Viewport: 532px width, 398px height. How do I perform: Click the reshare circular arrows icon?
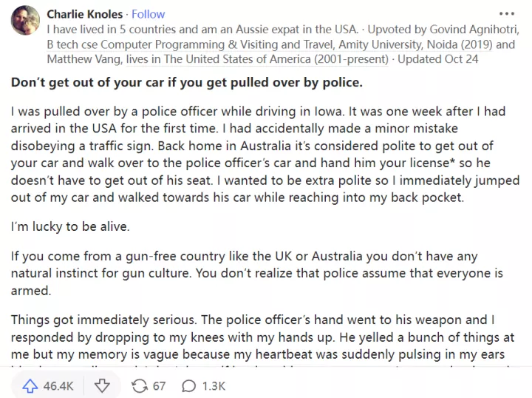(x=139, y=385)
